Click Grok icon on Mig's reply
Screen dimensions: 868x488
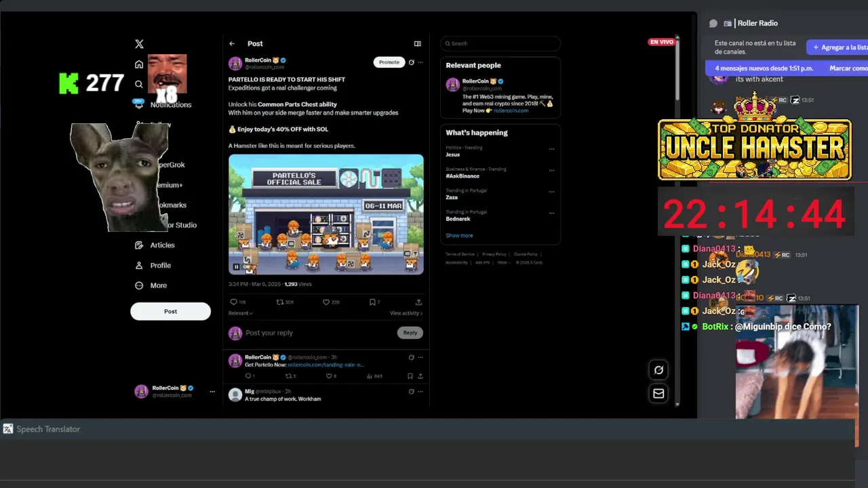pyautogui.click(x=411, y=392)
